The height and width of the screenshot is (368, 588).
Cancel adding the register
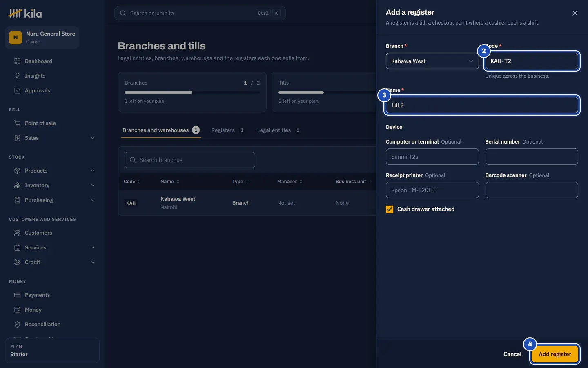point(512,354)
